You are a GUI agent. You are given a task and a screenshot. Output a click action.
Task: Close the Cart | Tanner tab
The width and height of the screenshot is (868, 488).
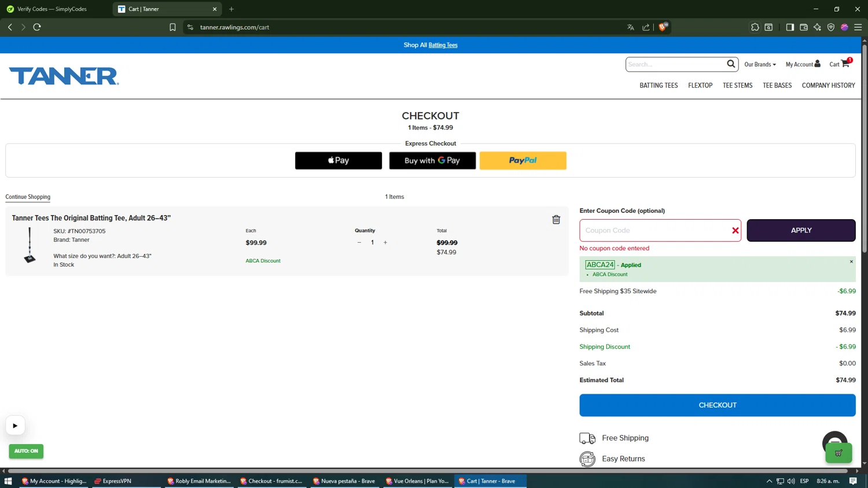(215, 9)
